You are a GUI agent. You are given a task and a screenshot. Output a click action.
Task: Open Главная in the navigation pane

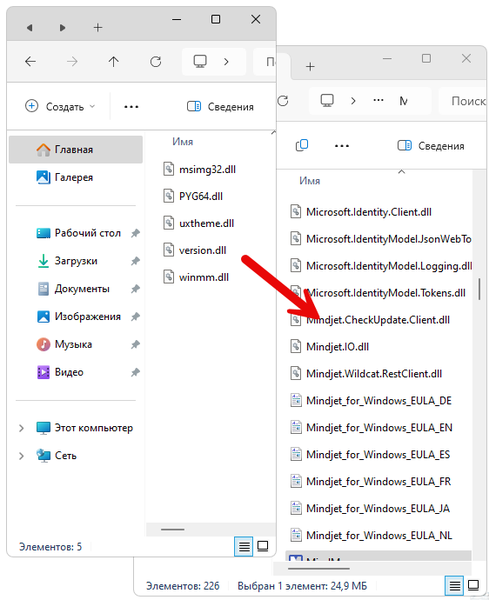[x=76, y=149]
